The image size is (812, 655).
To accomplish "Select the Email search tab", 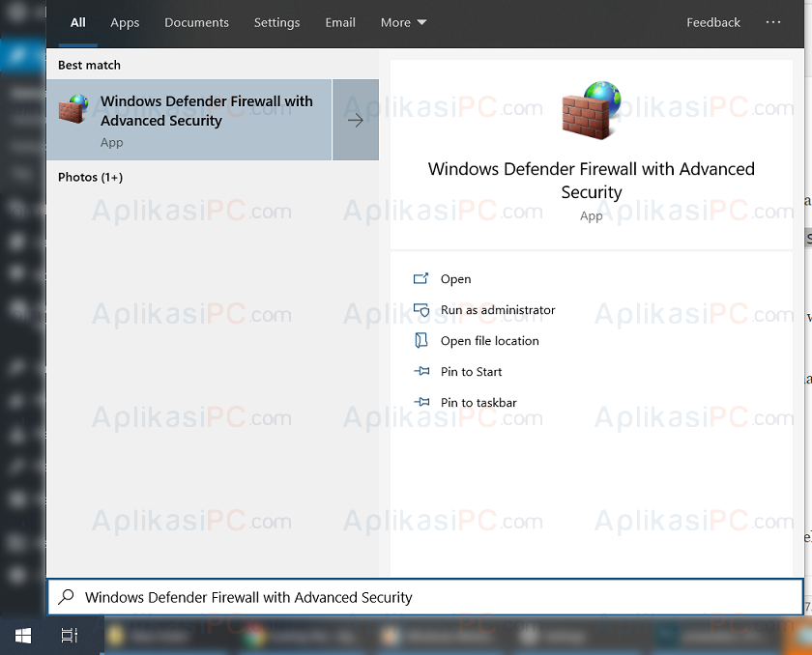I will pyautogui.click(x=340, y=23).
